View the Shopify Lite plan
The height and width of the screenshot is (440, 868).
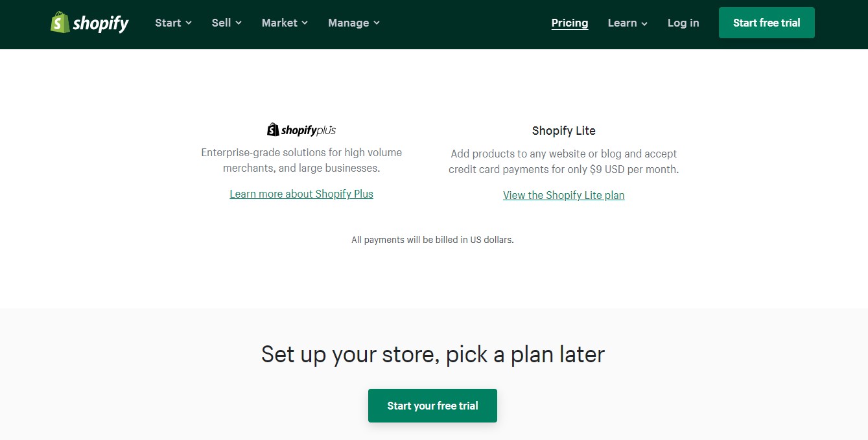click(x=563, y=194)
